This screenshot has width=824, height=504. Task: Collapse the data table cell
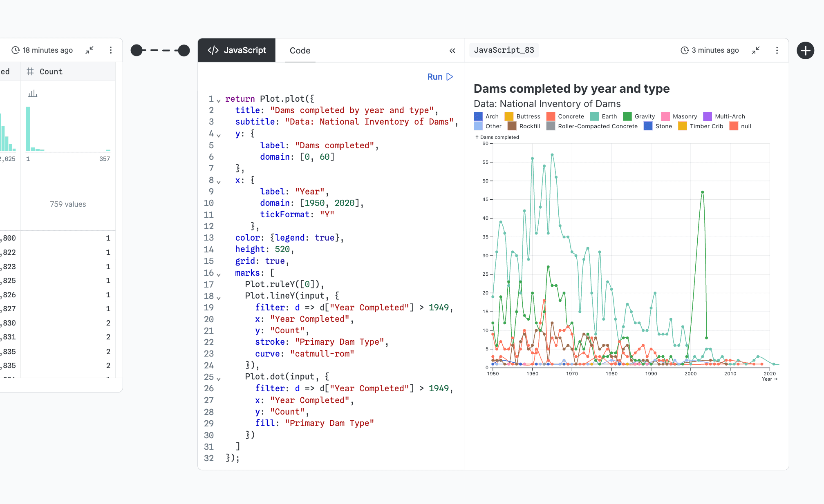point(89,50)
